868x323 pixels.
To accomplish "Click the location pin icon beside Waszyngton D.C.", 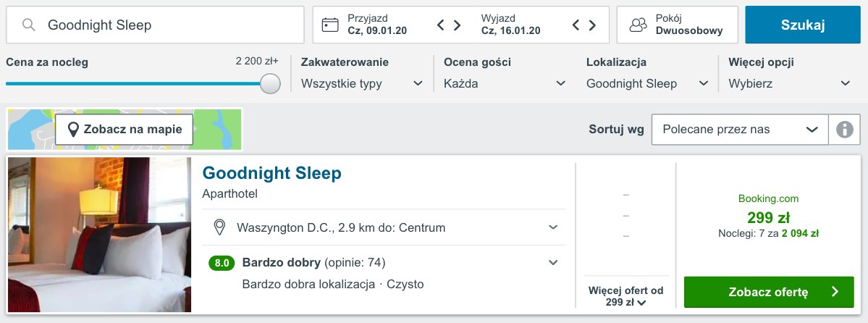I will point(220,227).
